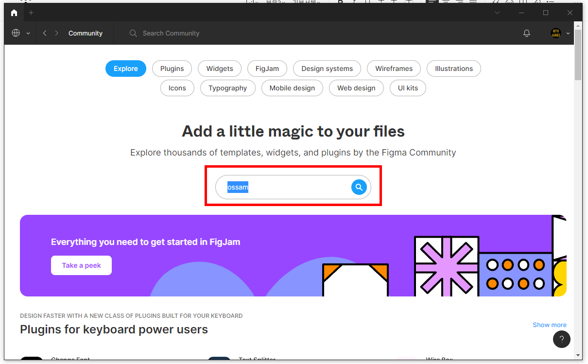The width and height of the screenshot is (588, 364).
Task: Select the Illustrations category pill
Action: tap(454, 69)
